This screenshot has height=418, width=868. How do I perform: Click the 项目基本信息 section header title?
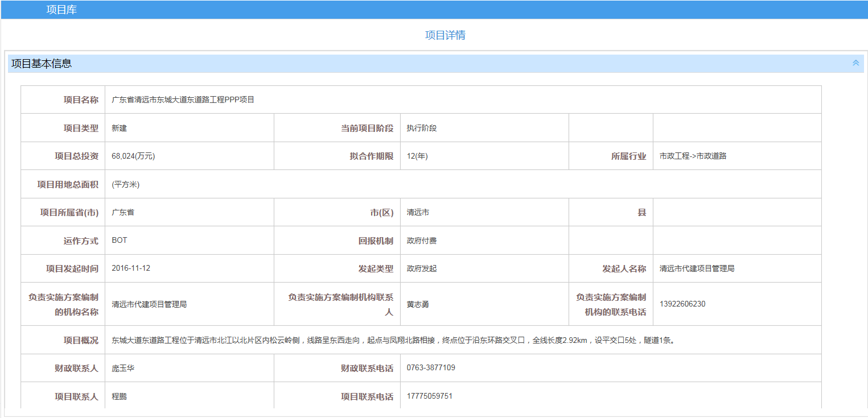pyautogui.click(x=42, y=64)
